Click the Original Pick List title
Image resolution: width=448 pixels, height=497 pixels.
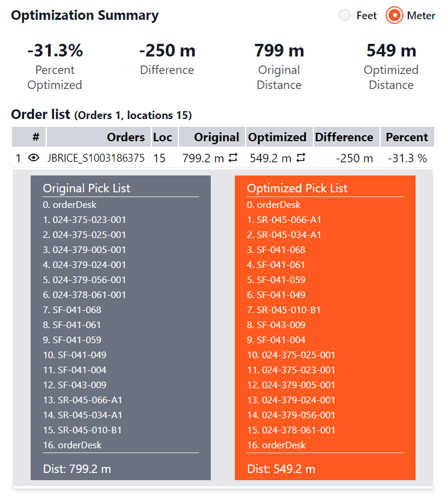coord(86,188)
